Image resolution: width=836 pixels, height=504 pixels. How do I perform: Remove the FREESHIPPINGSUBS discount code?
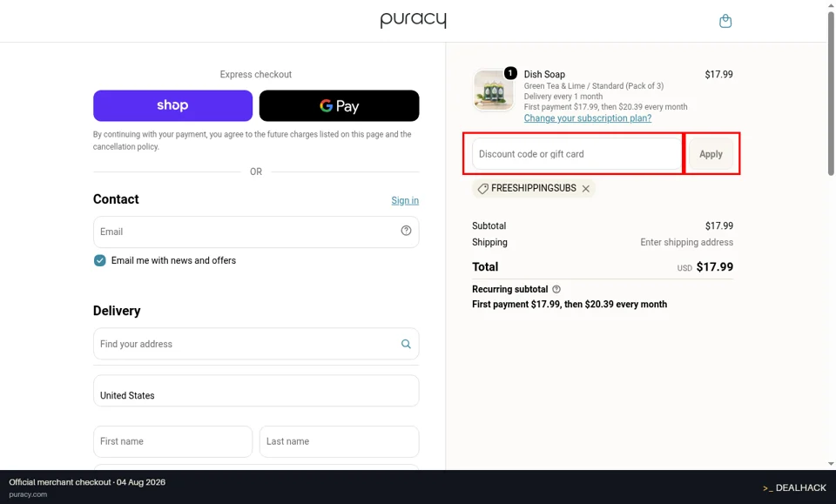point(586,189)
